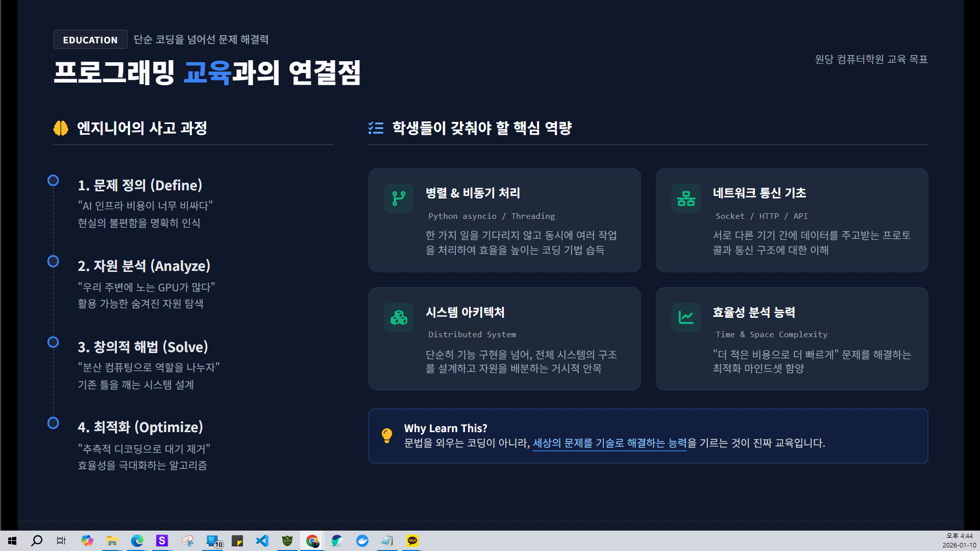Open KakaoTalk from the taskbar
980x551 pixels.
click(x=412, y=541)
